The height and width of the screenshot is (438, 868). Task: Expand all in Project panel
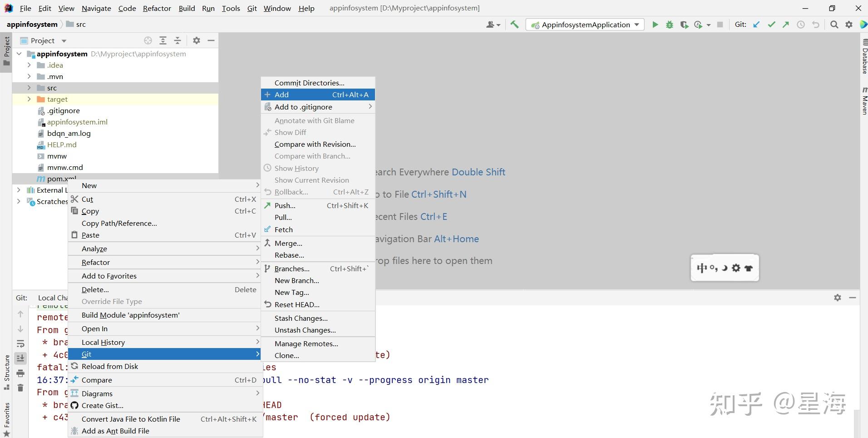(x=163, y=40)
